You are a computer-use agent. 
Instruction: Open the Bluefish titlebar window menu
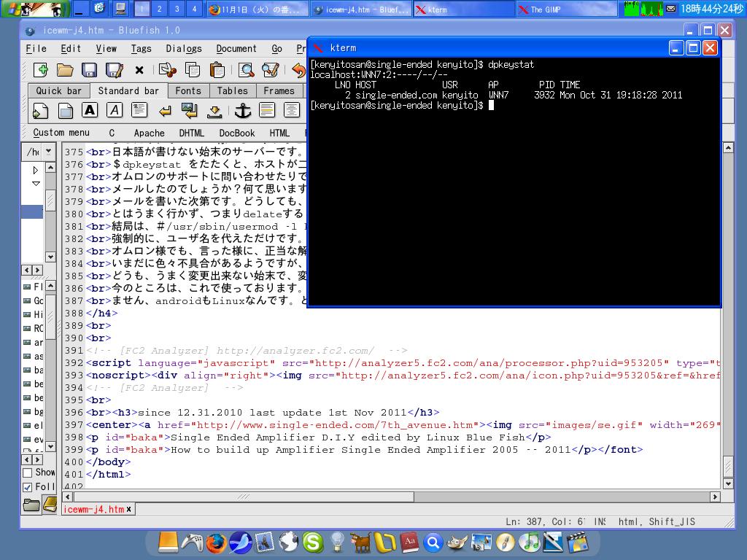click(x=29, y=31)
